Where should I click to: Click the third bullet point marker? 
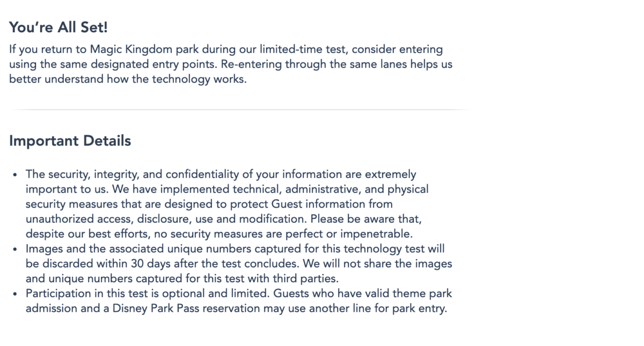click(14, 295)
